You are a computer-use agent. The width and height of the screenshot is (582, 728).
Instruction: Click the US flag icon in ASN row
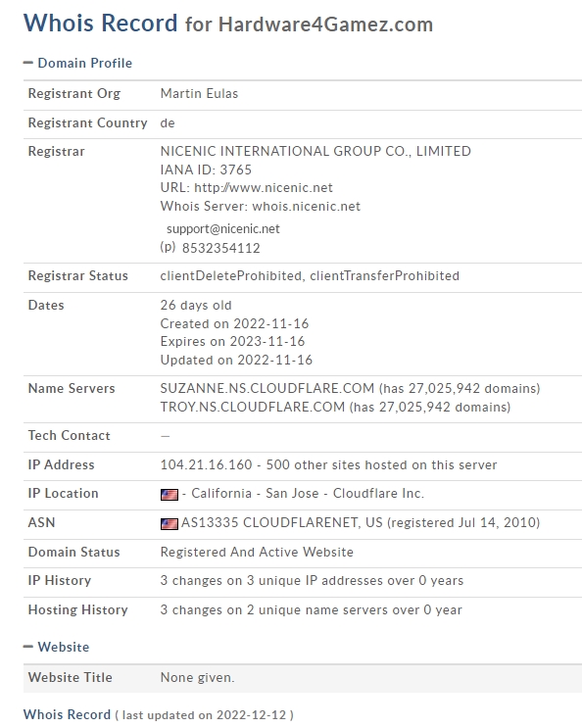coord(170,524)
